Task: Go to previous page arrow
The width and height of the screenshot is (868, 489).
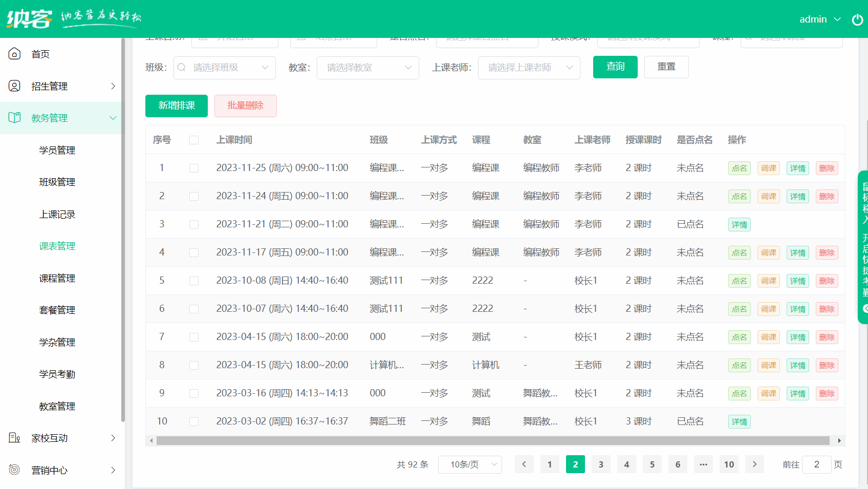Action: pyautogui.click(x=524, y=464)
